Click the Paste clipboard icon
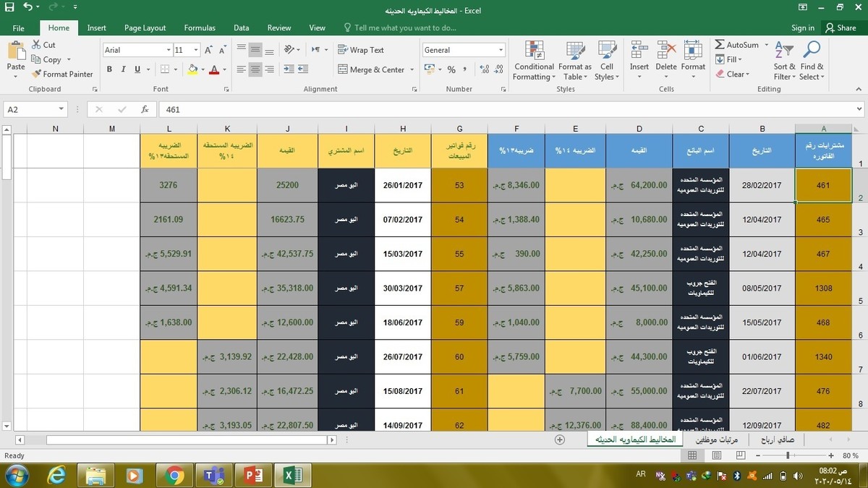The width and height of the screenshot is (868, 488). click(x=16, y=51)
